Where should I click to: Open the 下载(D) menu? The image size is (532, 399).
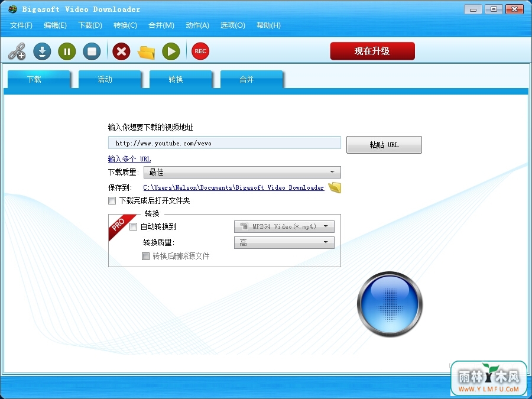pyautogui.click(x=90, y=25)
